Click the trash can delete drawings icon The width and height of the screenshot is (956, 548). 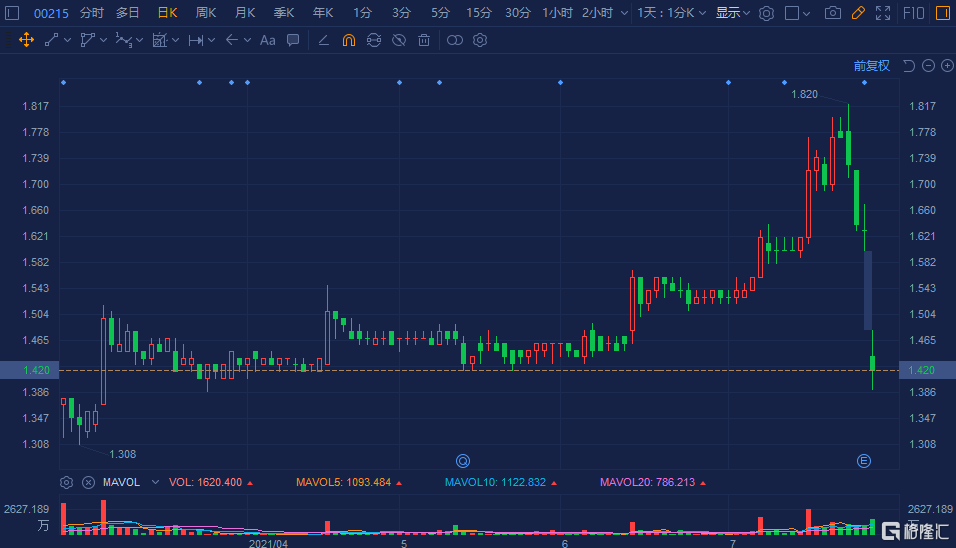pyautogui.click(x=424, y=40)
